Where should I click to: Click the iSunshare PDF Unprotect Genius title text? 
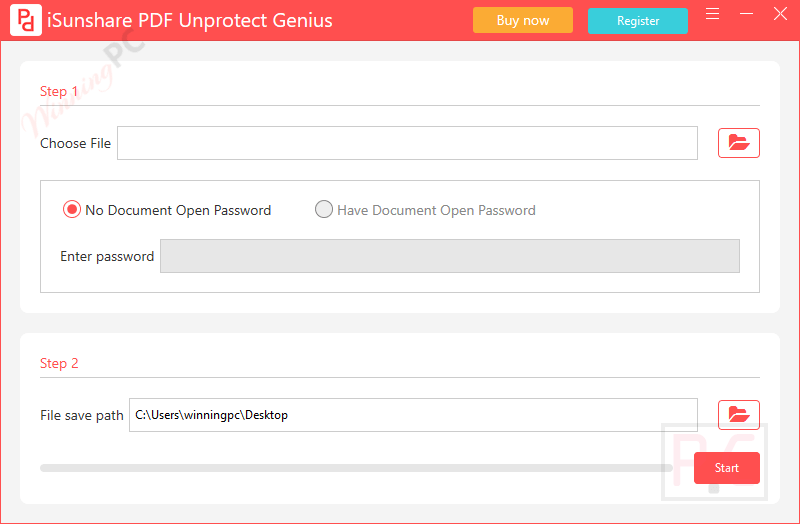pyautogui.click(x=190, y=20)
